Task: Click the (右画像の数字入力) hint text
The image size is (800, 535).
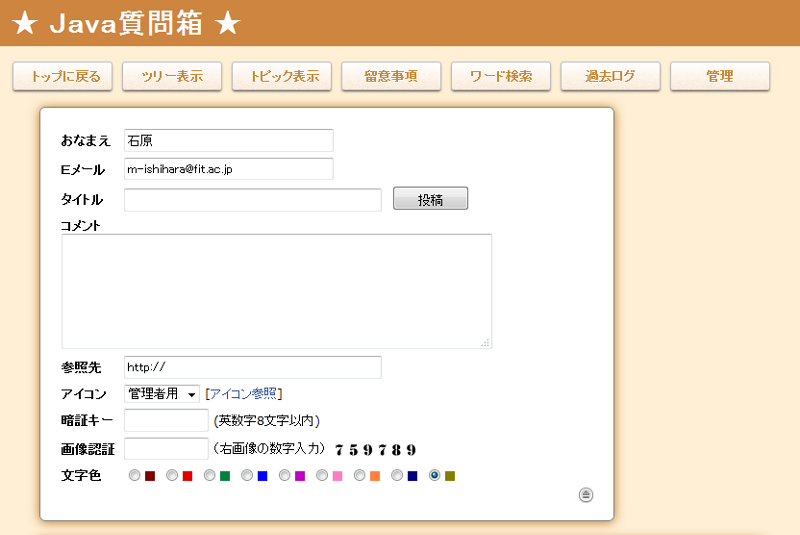Action: 269,449
